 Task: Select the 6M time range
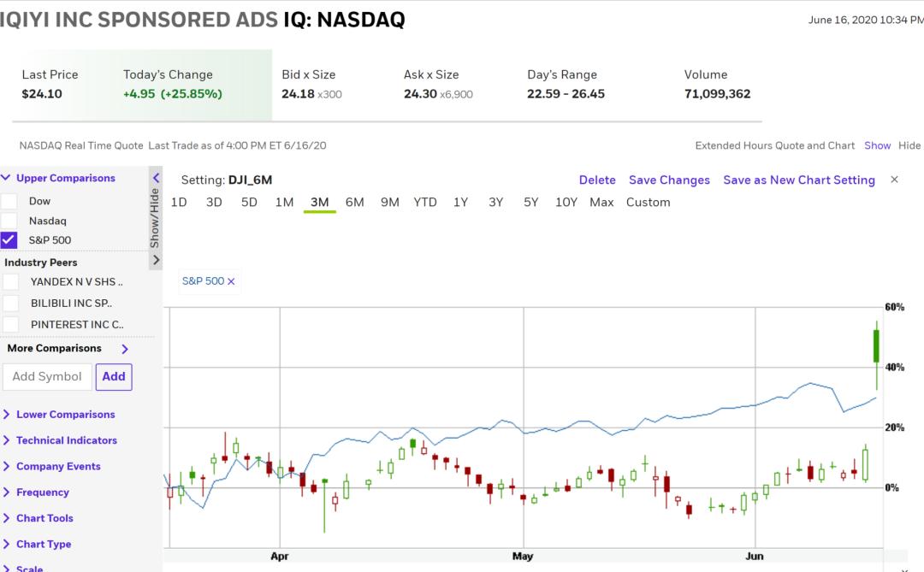pos(354,203)
